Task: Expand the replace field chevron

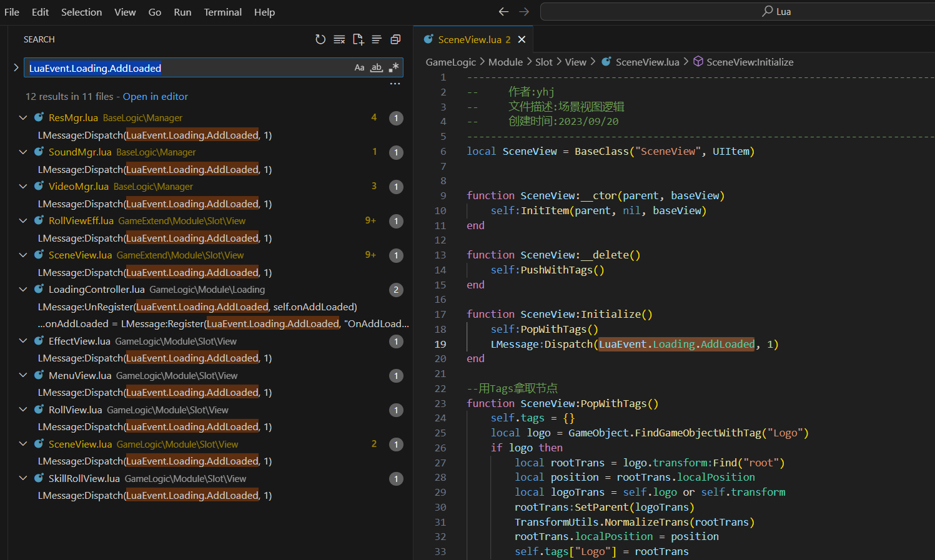Action: [16, 67]
